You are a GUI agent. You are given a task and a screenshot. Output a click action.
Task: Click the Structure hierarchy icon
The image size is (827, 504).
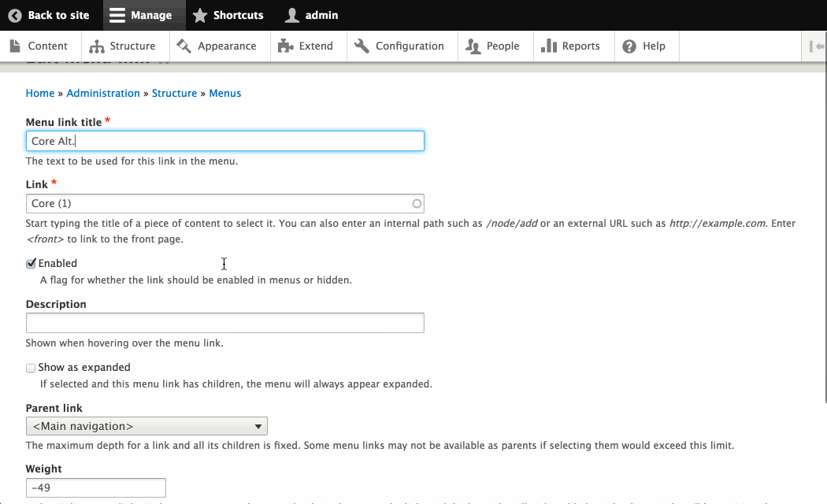(x=97, y=46)
